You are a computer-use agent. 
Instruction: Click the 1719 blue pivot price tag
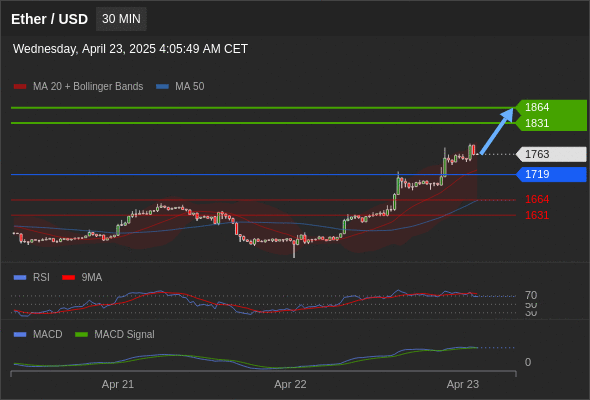pos(551,174)
